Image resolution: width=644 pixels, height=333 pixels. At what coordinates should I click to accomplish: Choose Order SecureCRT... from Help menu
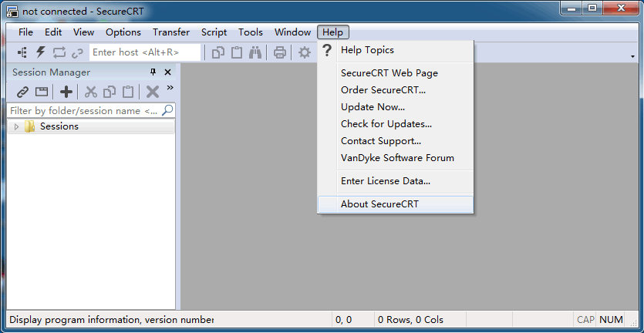coord(396,90)
